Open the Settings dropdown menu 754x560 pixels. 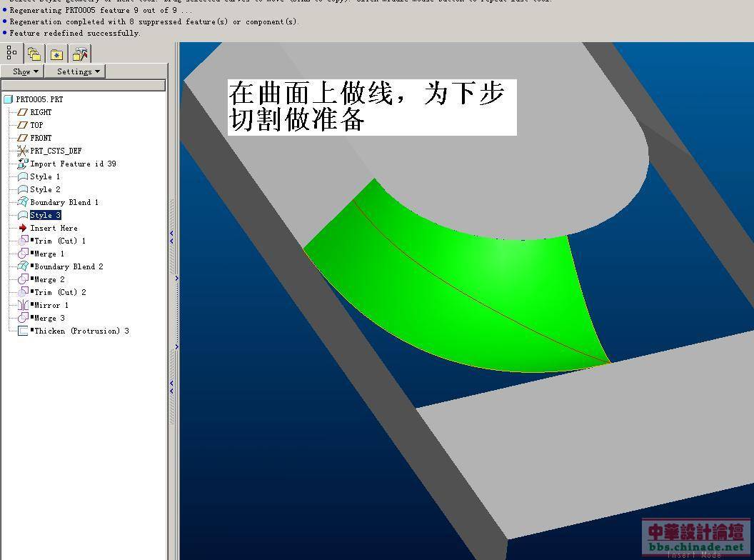point(75,71)
